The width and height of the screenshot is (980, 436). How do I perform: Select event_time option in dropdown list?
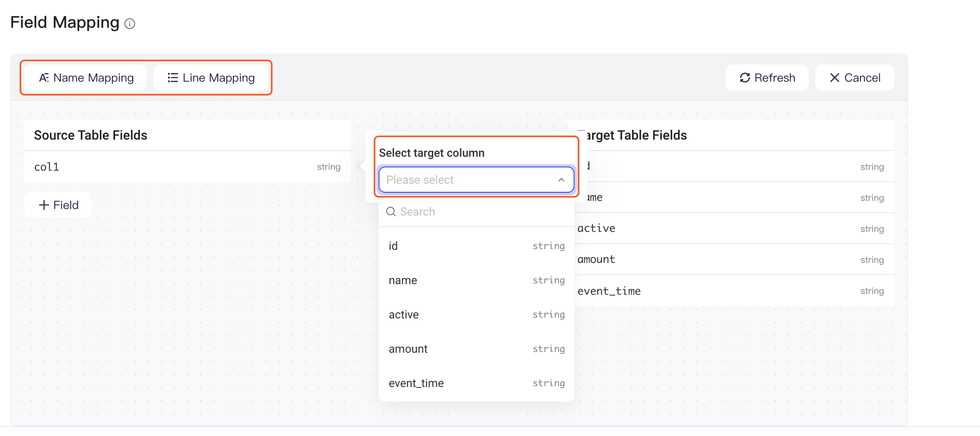477,383
